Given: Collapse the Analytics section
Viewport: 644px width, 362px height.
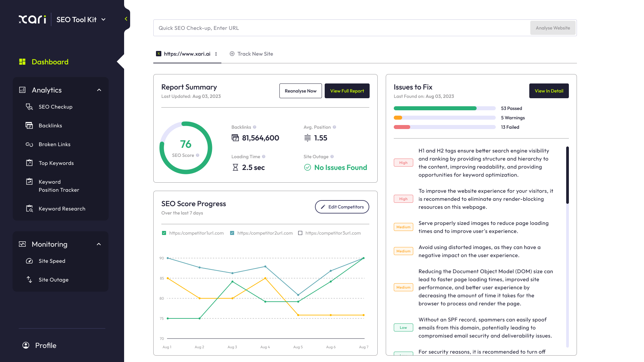Looking at the screenshot, I should (x=99, y=90).
